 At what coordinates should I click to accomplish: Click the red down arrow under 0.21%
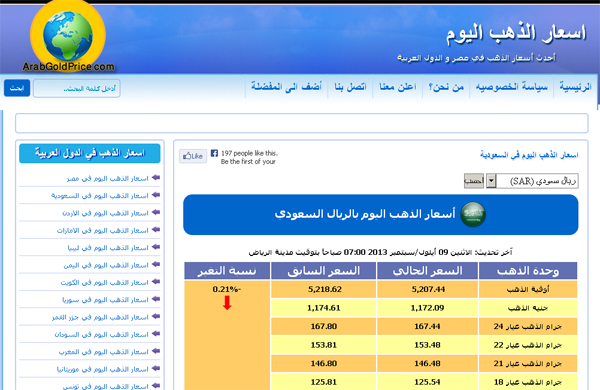(x=227, y=303)
